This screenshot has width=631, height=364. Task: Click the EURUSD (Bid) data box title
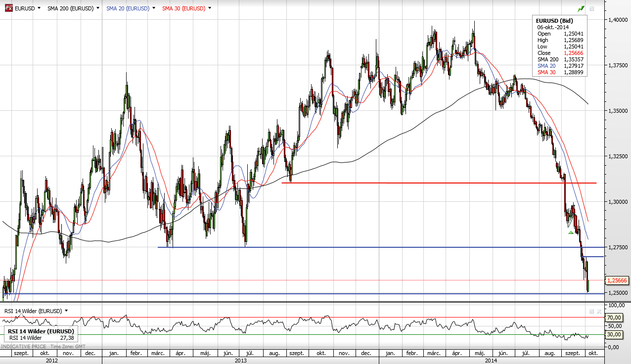click(x=555, y=20)
